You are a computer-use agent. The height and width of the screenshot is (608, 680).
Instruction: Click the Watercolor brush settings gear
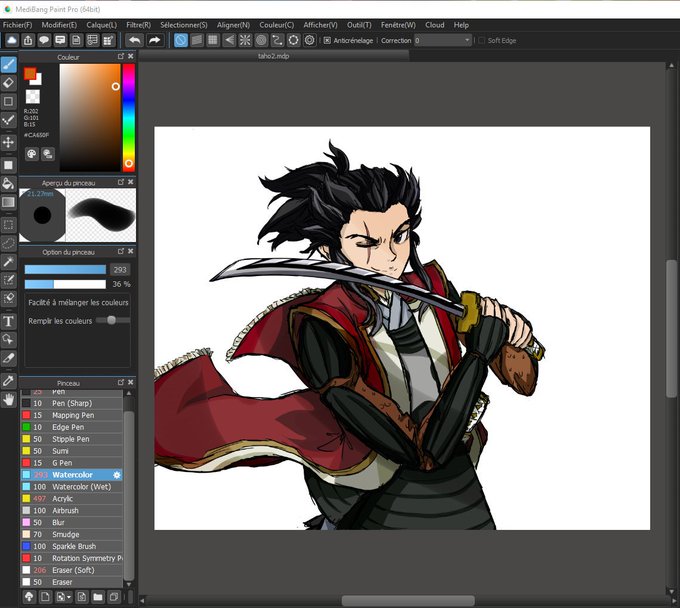[117, 475]
